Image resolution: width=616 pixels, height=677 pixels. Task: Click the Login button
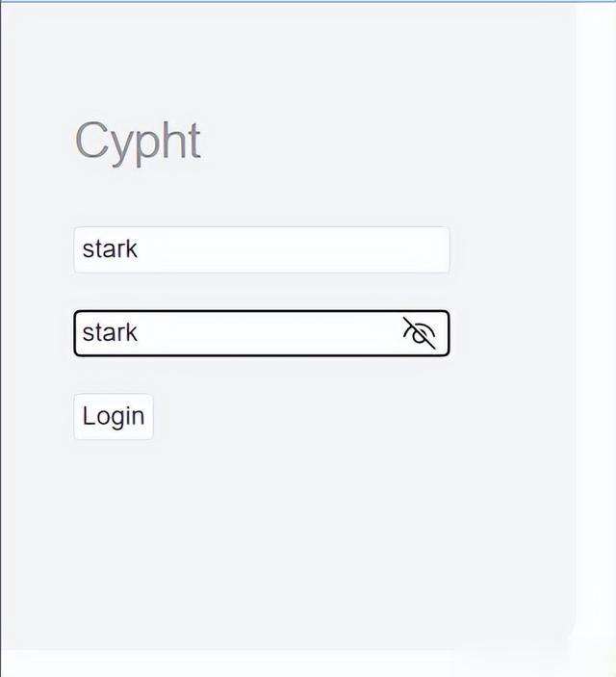(x=114, y=417)
